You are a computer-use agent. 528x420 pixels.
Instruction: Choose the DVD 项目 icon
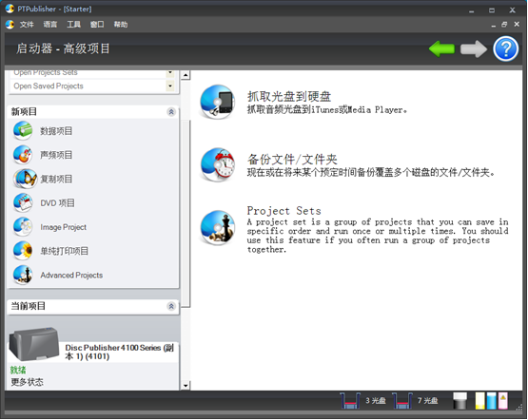[x=23, y=202]
